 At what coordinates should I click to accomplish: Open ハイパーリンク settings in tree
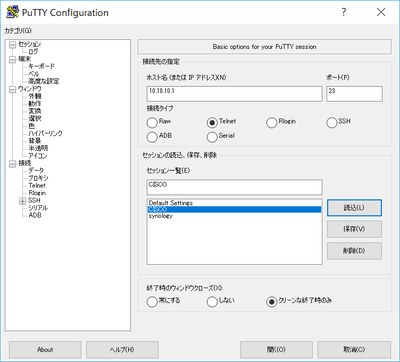pos(45,133)
